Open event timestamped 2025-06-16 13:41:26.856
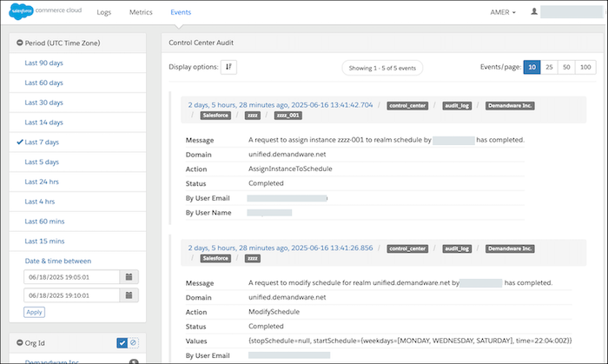 coord(281,248)
